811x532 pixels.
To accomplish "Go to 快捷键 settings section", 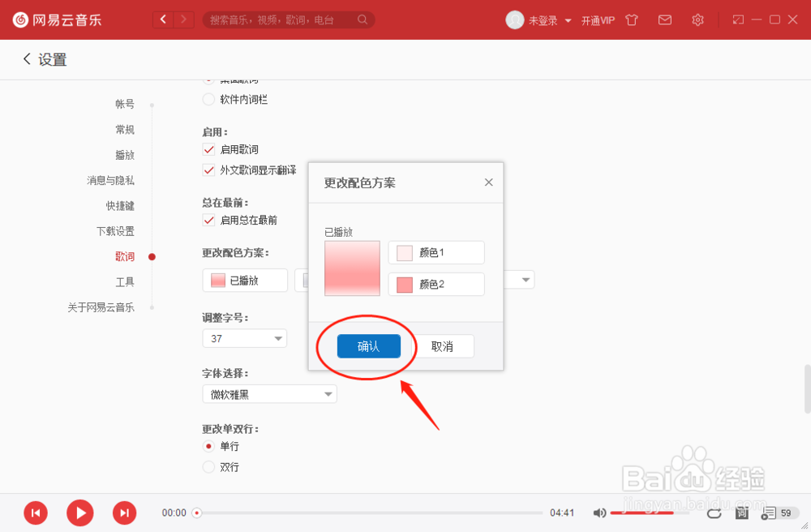I will pos(120,206).
